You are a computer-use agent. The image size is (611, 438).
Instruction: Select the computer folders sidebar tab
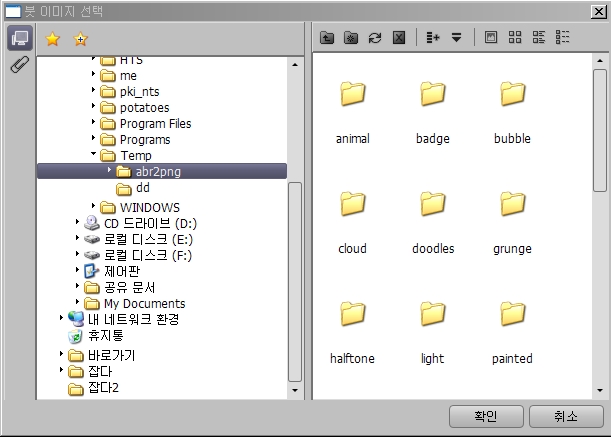click(x=20, y=38)
